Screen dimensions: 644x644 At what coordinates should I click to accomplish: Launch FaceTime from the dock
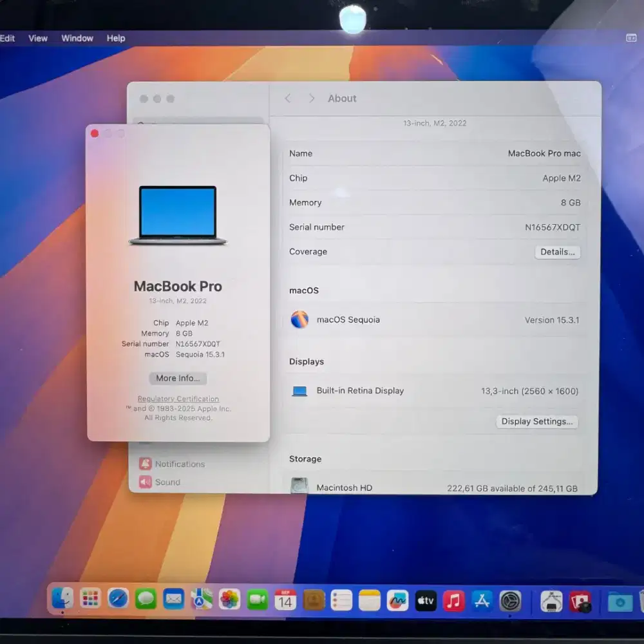[258, 600]
